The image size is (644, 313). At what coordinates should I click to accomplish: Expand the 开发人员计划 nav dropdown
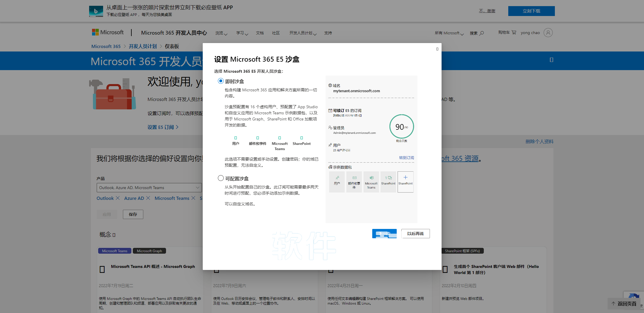pos(303,33)
